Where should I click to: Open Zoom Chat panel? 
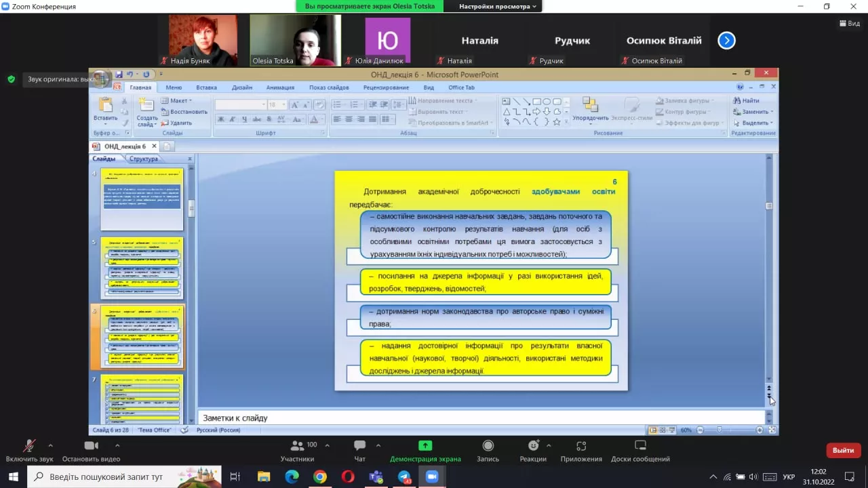point(359,446)
